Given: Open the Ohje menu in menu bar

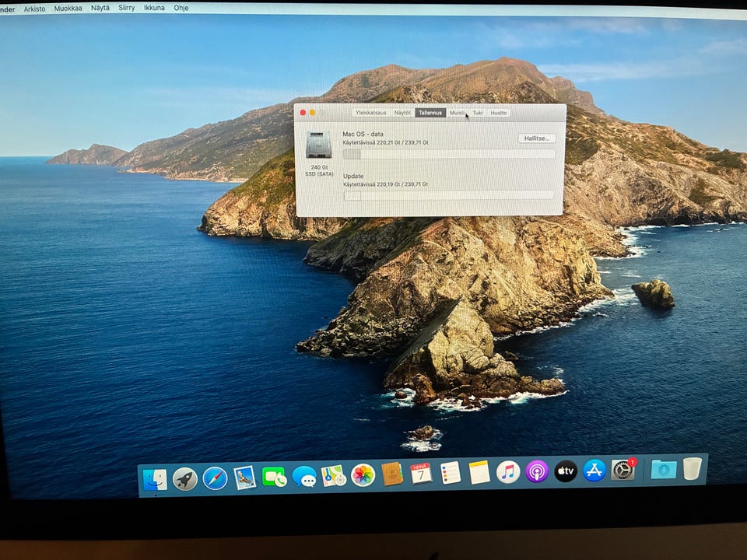Looking at the screenshot, I should (181, 8).
